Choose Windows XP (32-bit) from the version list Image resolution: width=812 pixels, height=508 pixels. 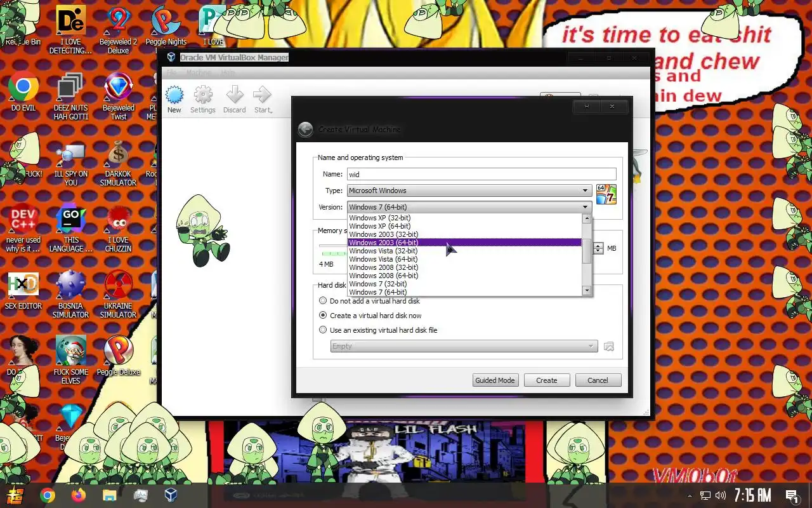(x=464, y=218)
